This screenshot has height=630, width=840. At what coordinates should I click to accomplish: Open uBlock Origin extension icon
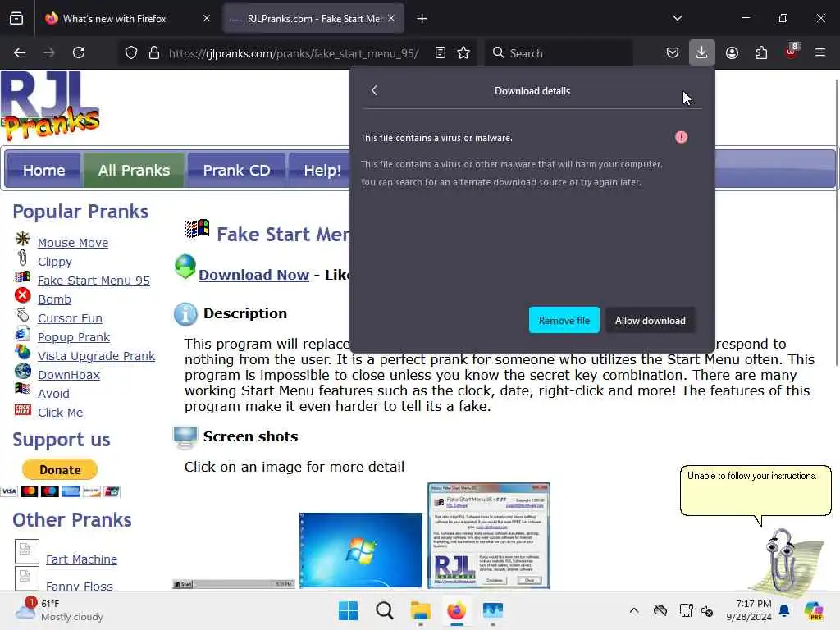pos(792,52)
